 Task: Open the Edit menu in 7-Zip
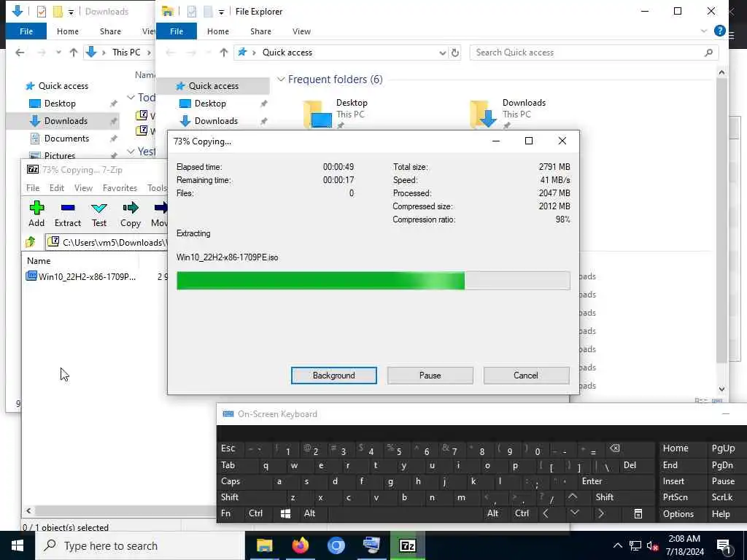(x=57, y=188)
